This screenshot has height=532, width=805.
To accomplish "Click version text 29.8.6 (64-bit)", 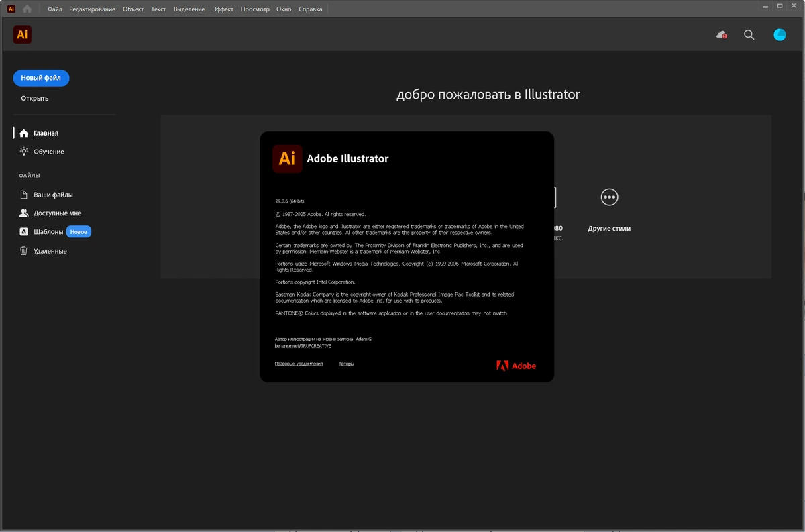I will tap(289, 201).
